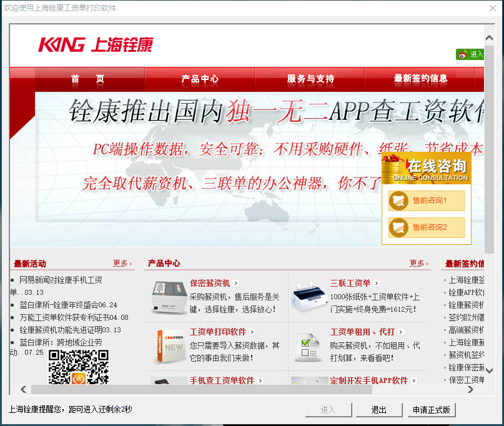Open the 三联工资单 product link

[350, 283]
